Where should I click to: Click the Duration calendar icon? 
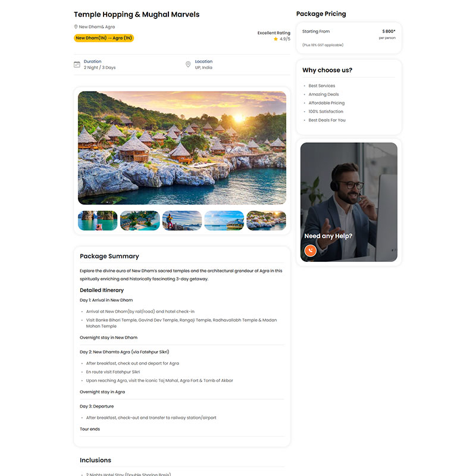pyautogui.click(x=77, y=64)
